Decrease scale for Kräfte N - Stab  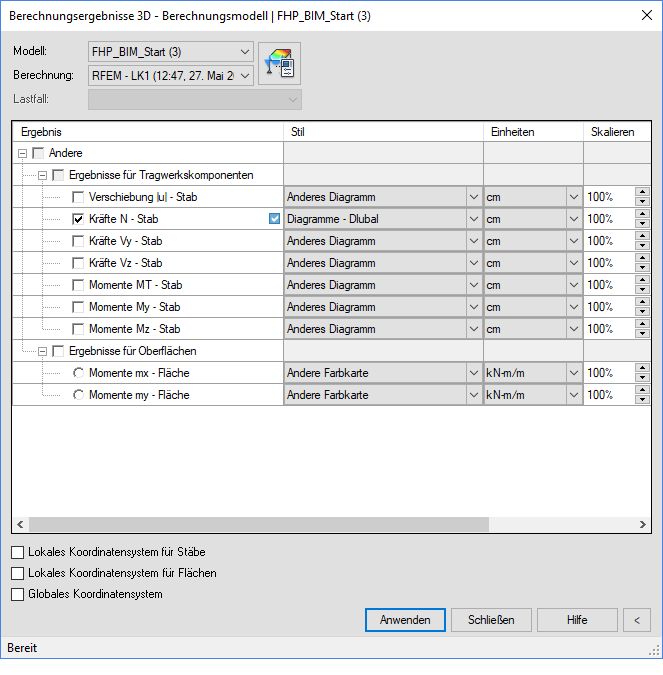click(x=642, y=223)
